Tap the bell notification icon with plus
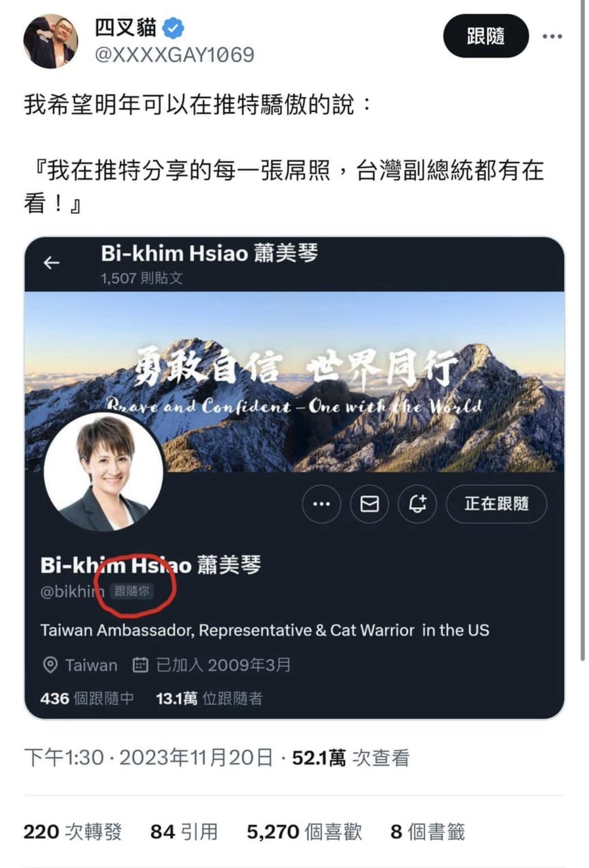 (x=417, y=503)
